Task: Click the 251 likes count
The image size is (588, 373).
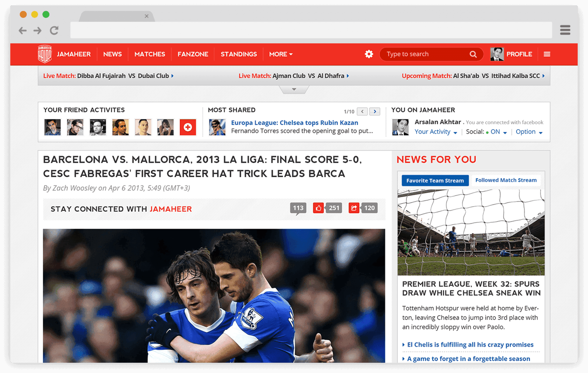Action: click(334, 208)
